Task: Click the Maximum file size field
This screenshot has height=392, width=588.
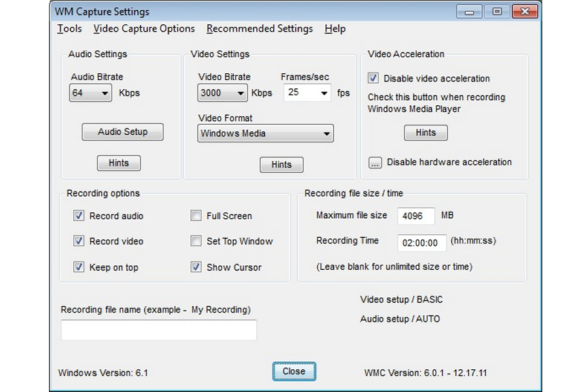Action: 416,216
